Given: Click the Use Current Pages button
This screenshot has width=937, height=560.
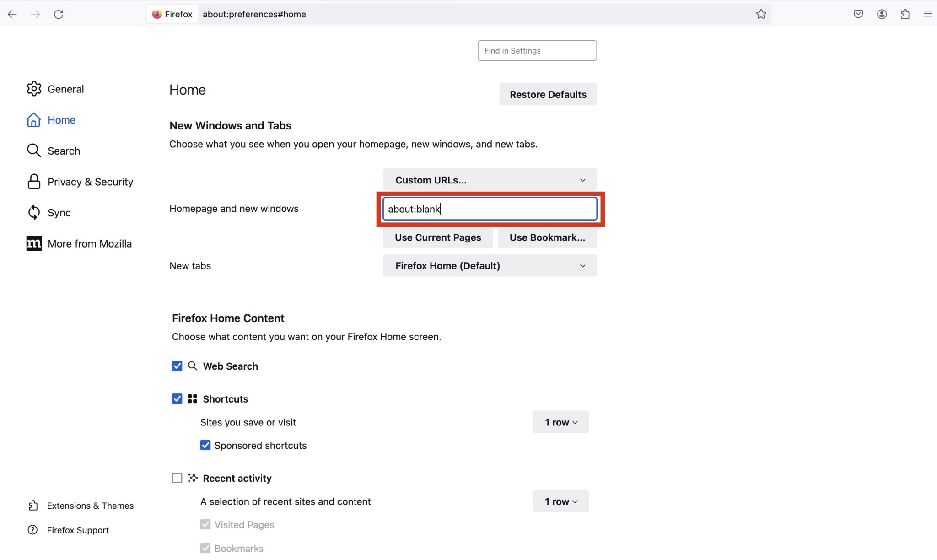Looking at the screenshot, I should click(x=438, y=237).
